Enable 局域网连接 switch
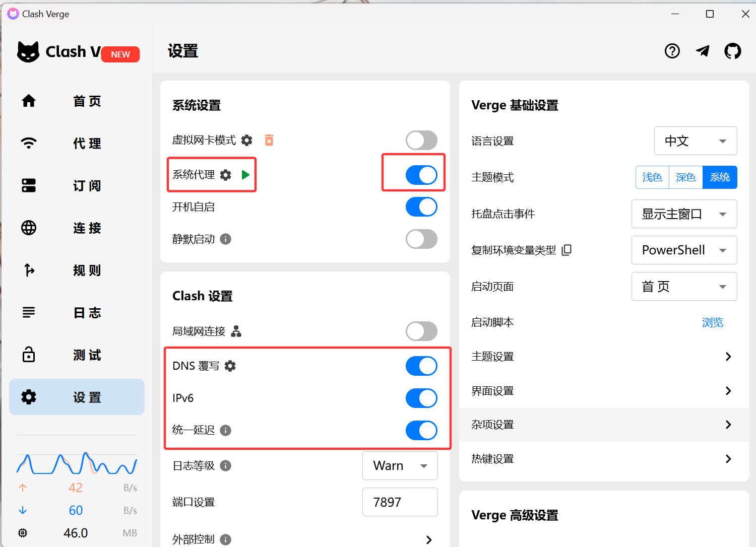The image size is (756, 547). [x=421, y=331]
